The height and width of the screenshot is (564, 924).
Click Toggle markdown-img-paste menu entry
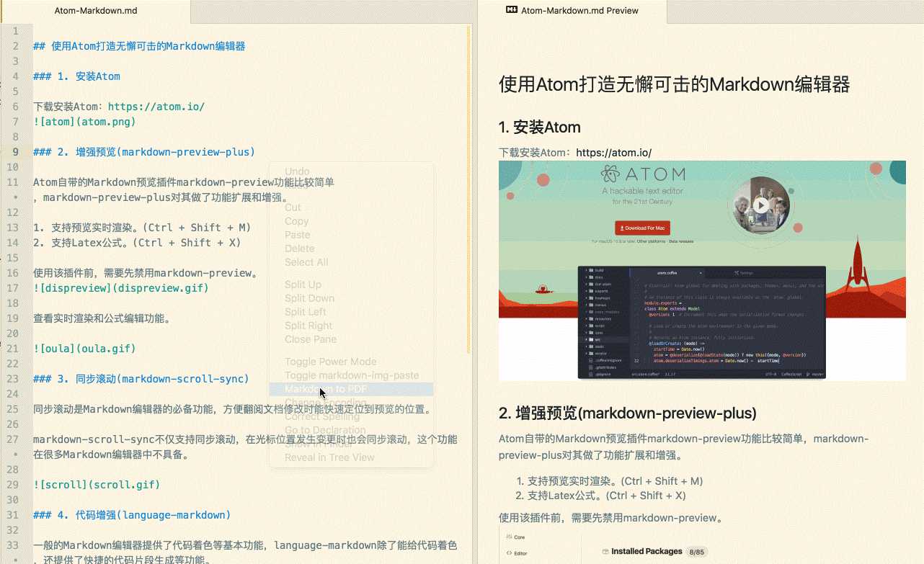click(x=352, y=375)
